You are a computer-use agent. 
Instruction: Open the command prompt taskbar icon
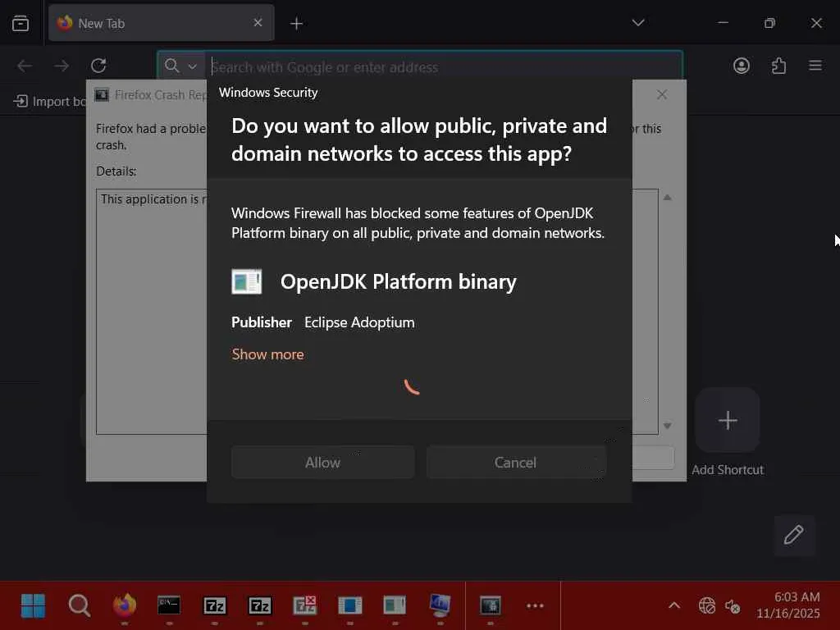[x=169, y=606]
